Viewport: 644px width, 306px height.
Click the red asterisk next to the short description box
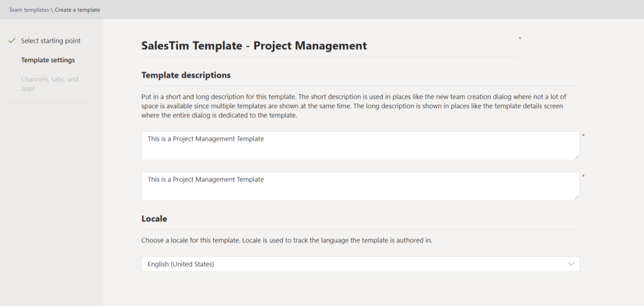click(583, 136)
